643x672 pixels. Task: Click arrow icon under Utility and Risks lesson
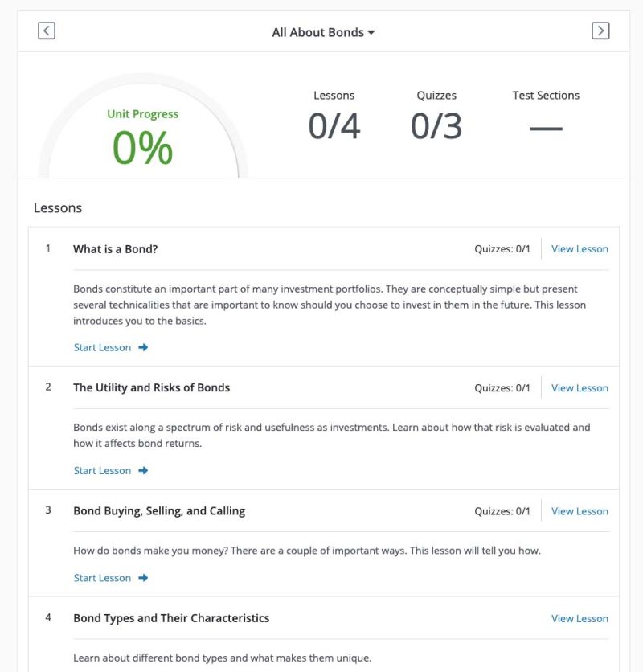coord(143,471)
